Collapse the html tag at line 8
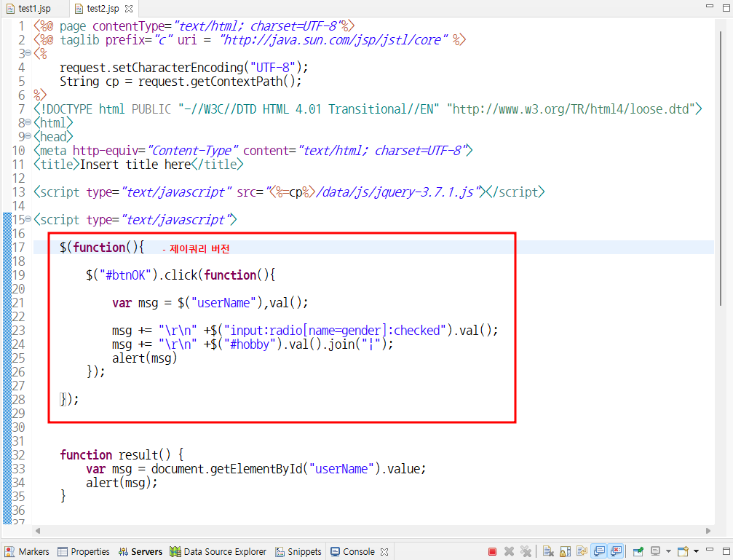733x560 pixels. coord(28,122)
